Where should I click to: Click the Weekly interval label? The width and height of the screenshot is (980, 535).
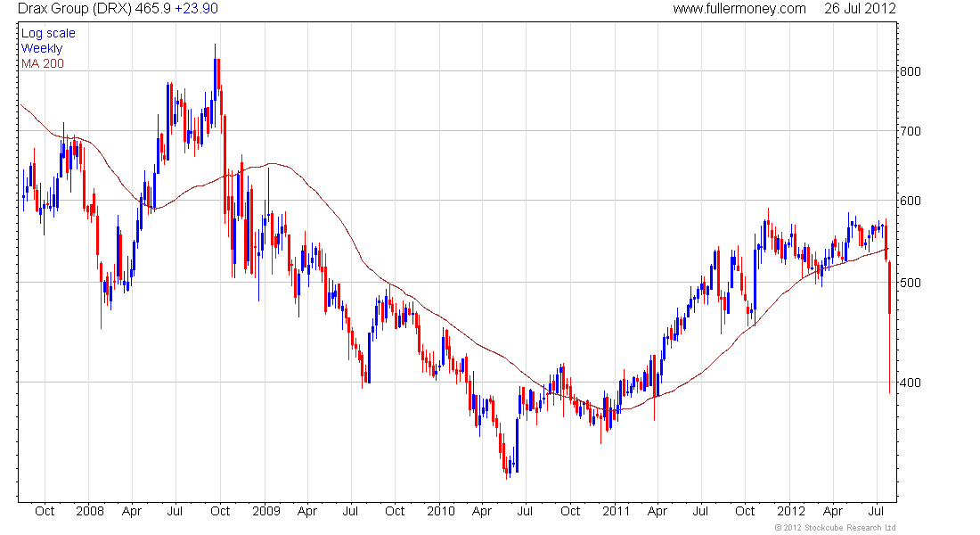pos(42,49)
